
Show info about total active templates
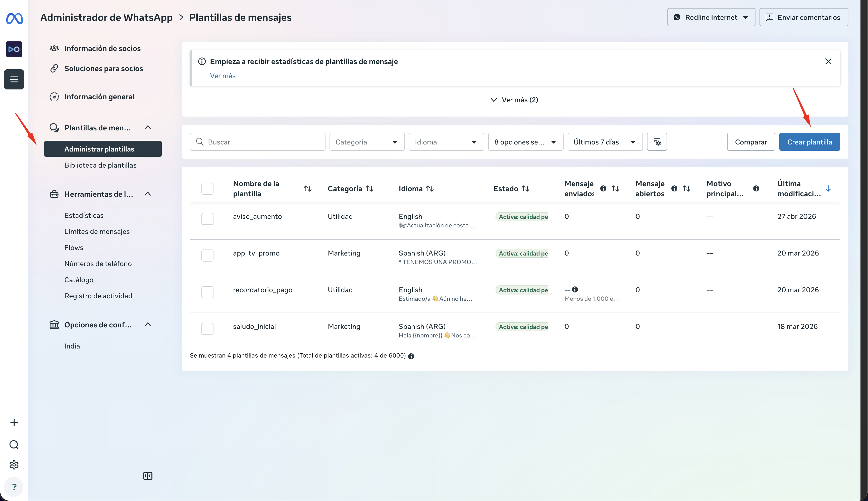[411, 356]
